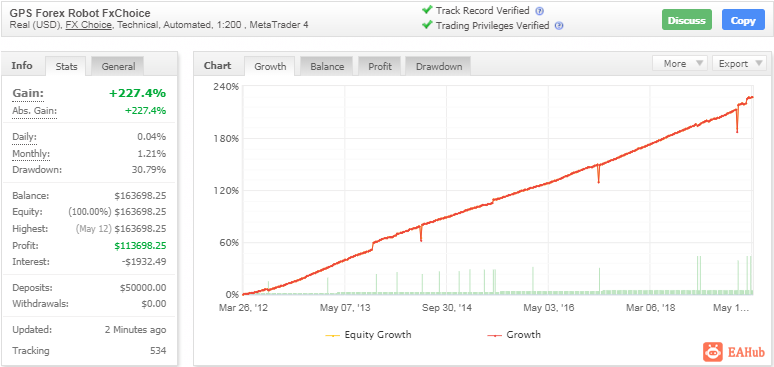Image resolution: width=774 pixels, height=367 pixels.
Task: Click the Monthly value 1.21%
Action: pyautogui.click(x=152, y=154)
